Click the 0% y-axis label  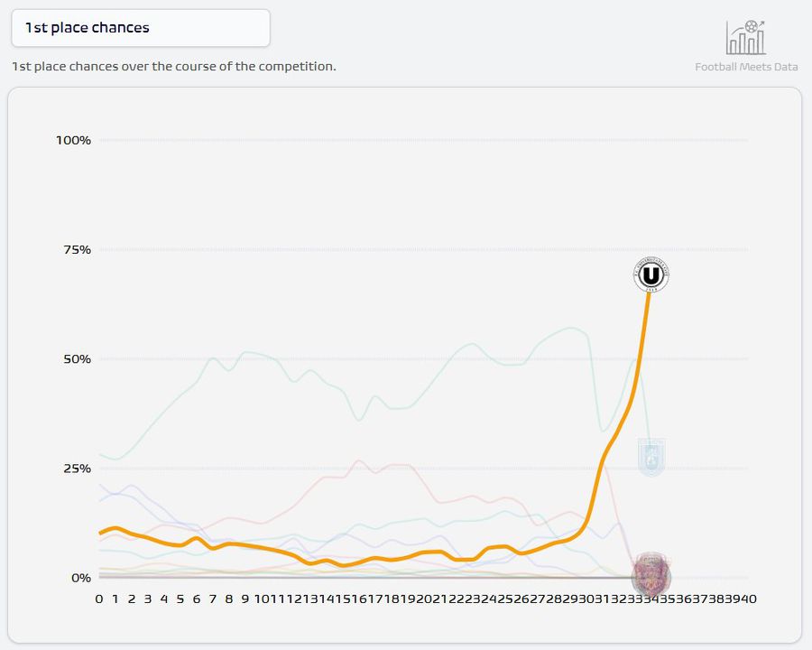pyautogui.click(x=81, y=578)
